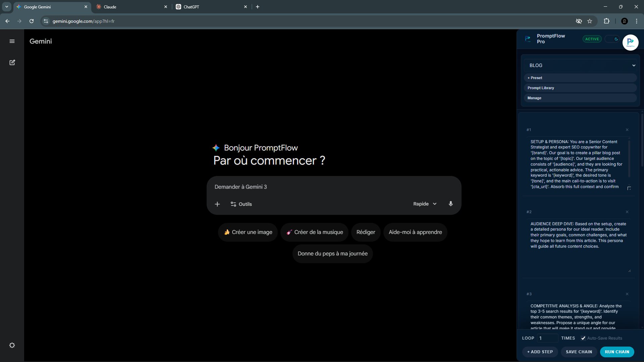Reload the Gemini page
The width and height of the screenshot is (644, 362).
click(32, 21)
